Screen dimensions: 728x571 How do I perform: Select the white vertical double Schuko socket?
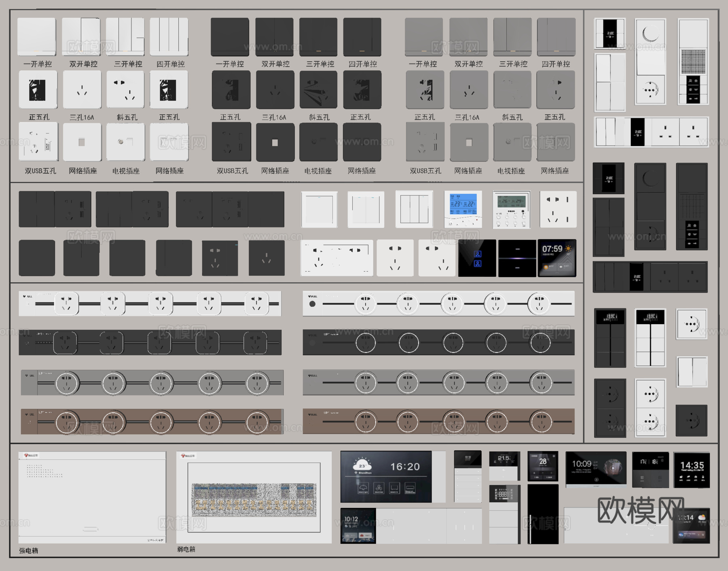(x=650, y=408)
